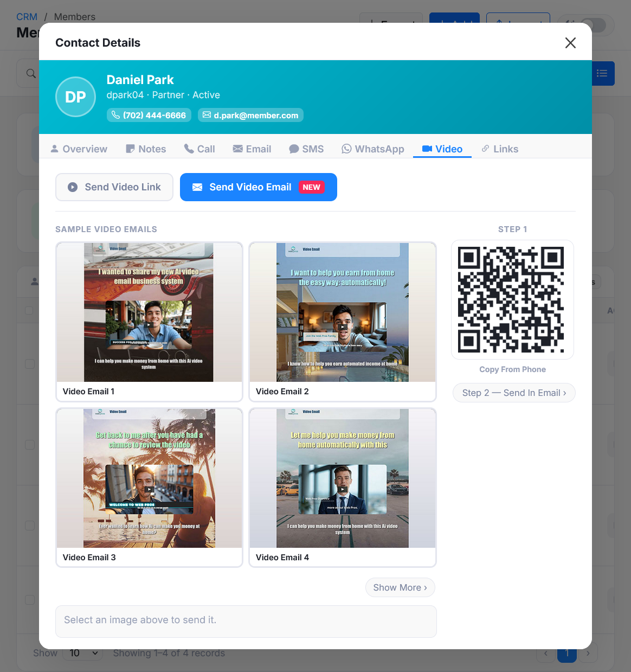Open the Call tab
This screenshot has width=631, height=672.
click(199, 149)
